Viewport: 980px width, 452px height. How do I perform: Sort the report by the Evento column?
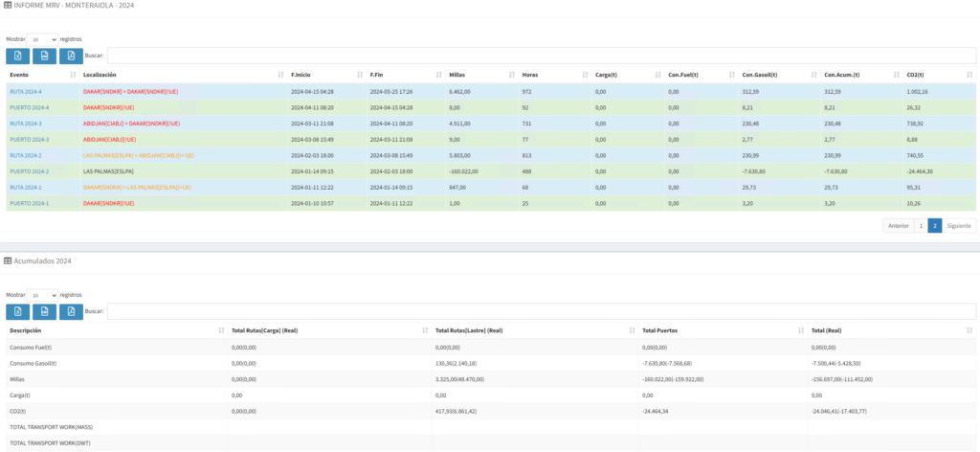click(x=38, y=75)
